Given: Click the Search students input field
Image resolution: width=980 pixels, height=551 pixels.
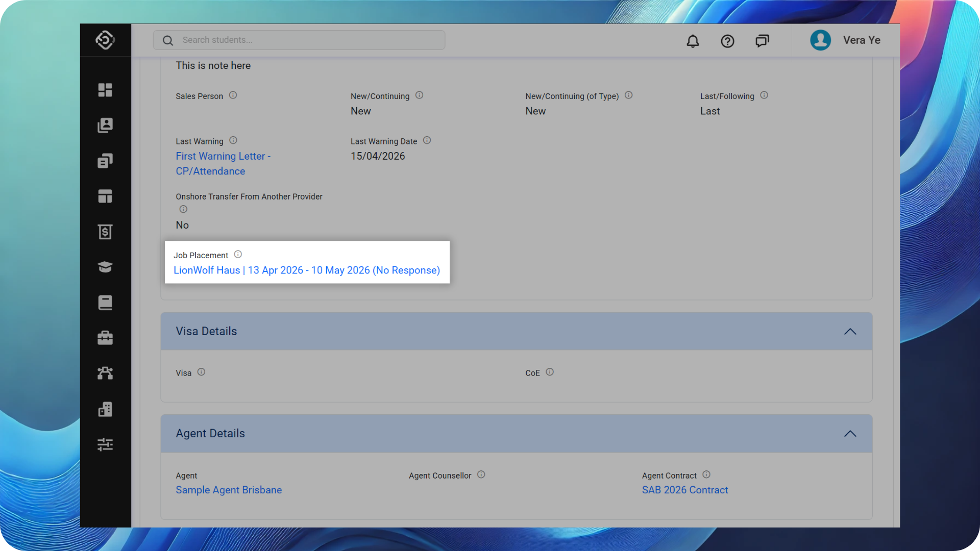Looking at the screenshot, I should 306,40.
